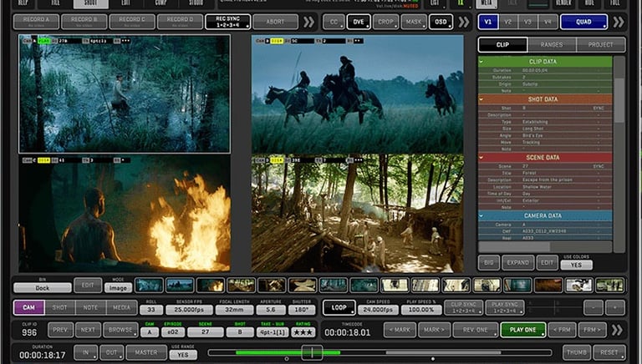Image resolution: width=642 pixels, height=364 pixels.
Task: Toggle the MASK button
Action: (x=414, y=22)
